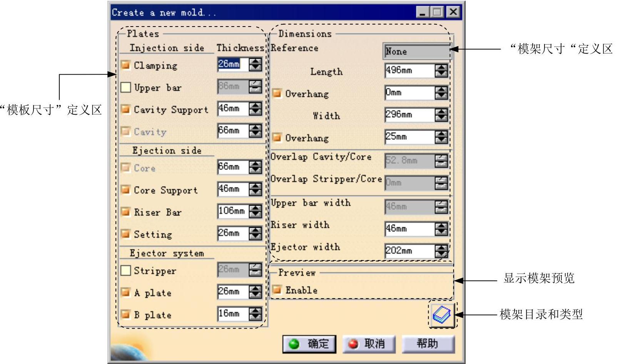Toggle the Cavity Support checkbox
Image resolution: width=618 pixels, height=364 pixels.
pos(125,109)
